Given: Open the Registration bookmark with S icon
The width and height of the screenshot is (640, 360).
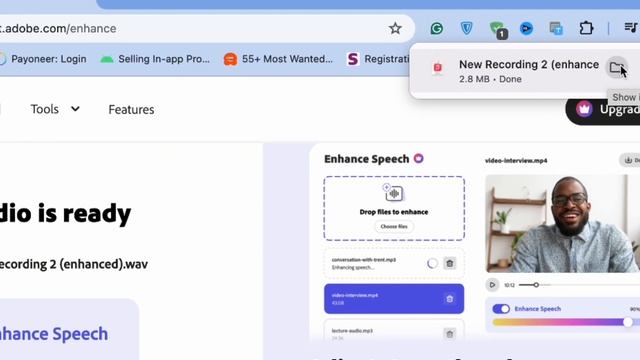Looking at the screenshot, I should (x=378, y=59).
